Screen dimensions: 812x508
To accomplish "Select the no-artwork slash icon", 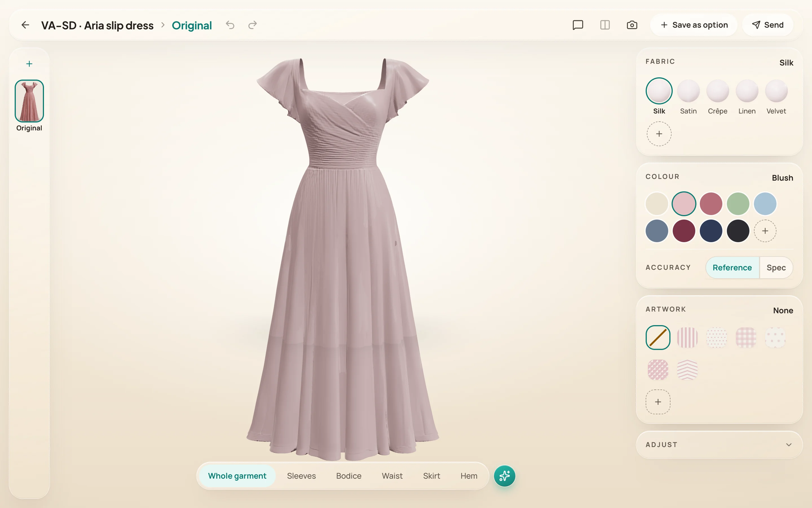I will point(658,337).
